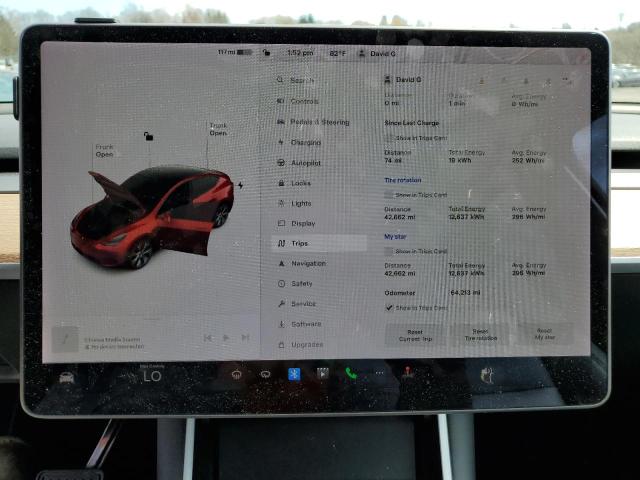Open the Software menu

(306, 324)
